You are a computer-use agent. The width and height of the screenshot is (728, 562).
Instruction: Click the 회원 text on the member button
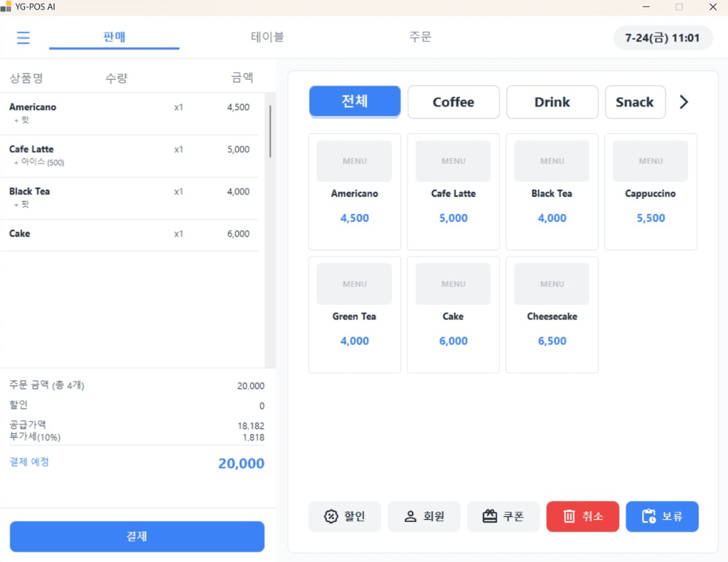[x=434, y=516]
